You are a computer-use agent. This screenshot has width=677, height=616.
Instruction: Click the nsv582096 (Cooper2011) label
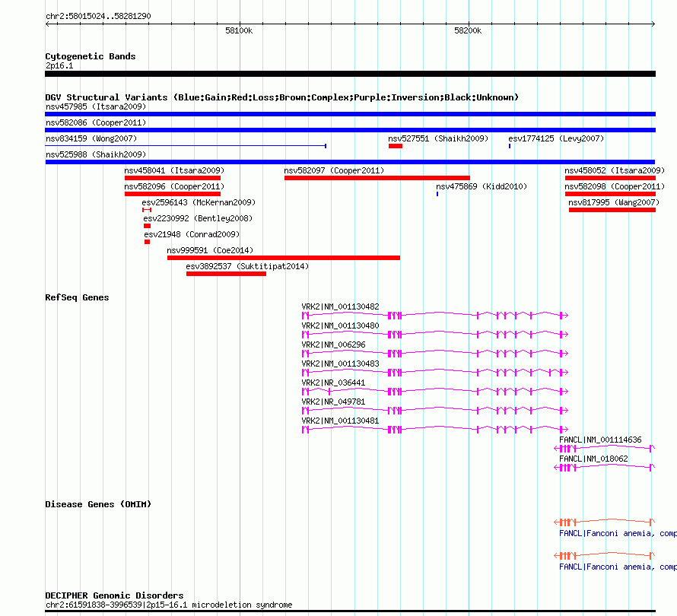tap(174, 186)
